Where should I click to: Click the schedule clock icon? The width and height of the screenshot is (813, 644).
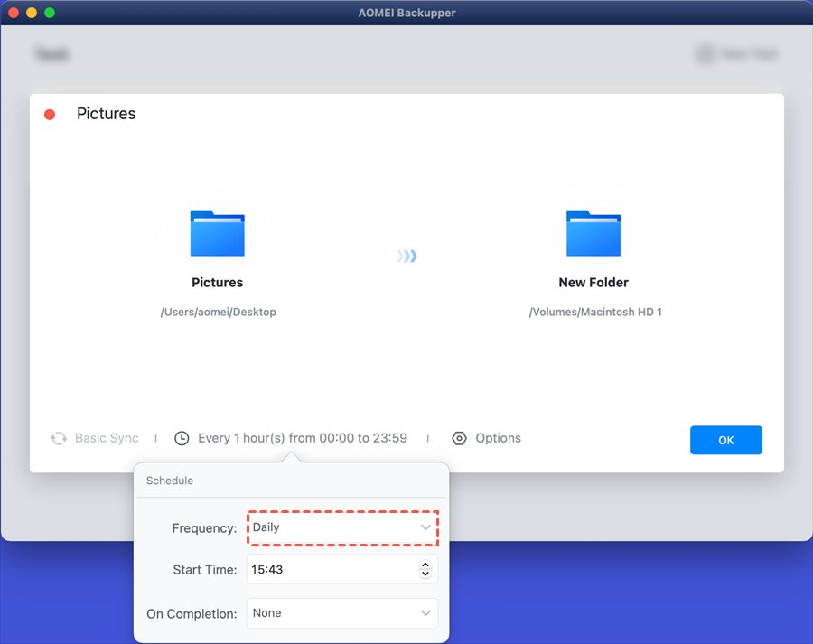pos(182,439)
